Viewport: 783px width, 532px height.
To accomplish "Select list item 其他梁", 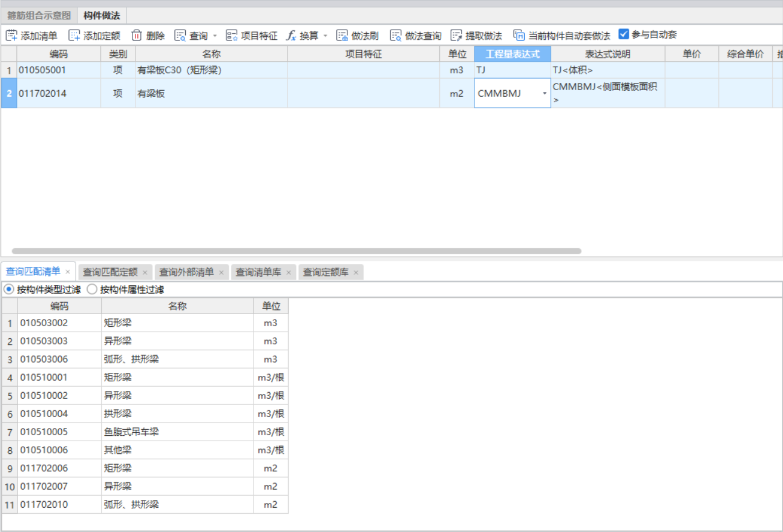I will (145, 450).
